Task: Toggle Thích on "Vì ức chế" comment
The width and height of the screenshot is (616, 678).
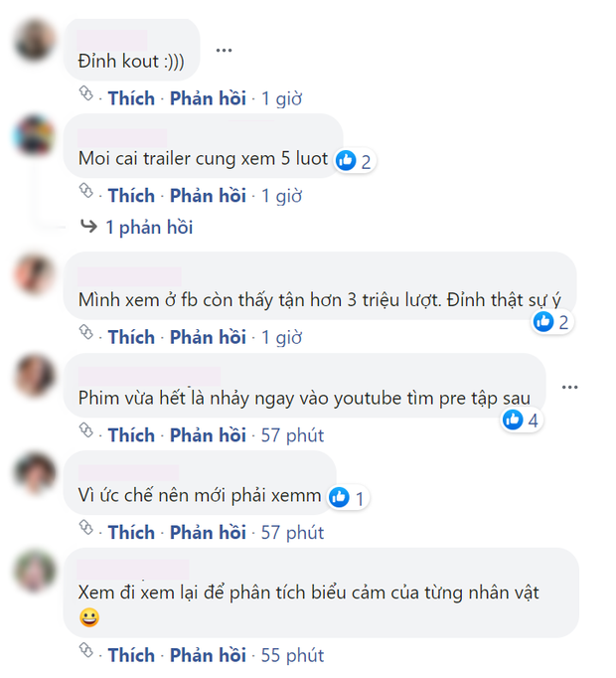Action: [131, 533]
